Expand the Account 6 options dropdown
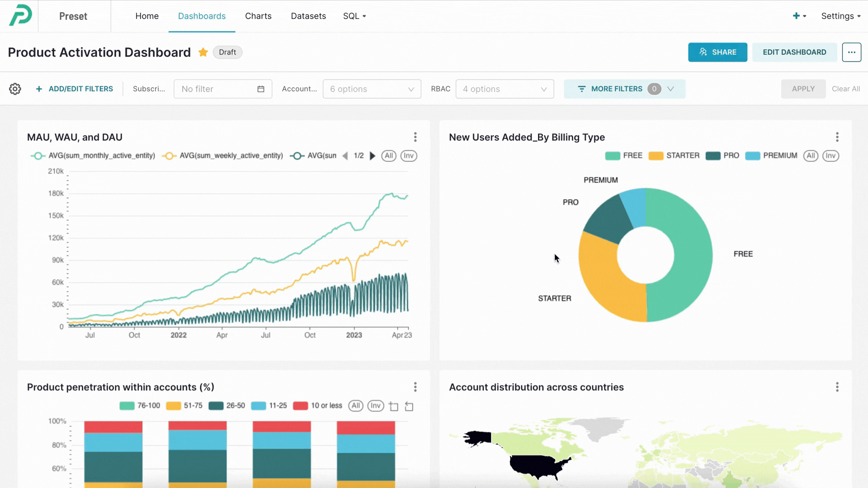 (372, 89)
